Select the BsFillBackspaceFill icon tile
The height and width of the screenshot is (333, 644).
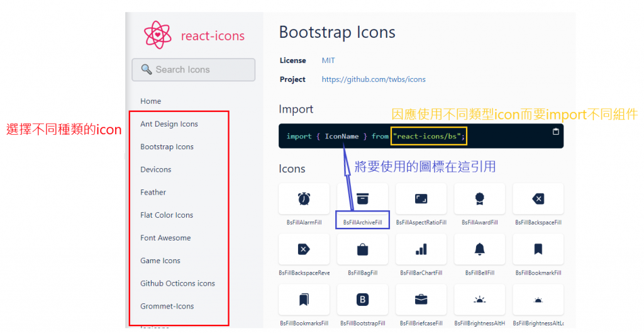tap(538, 199)
